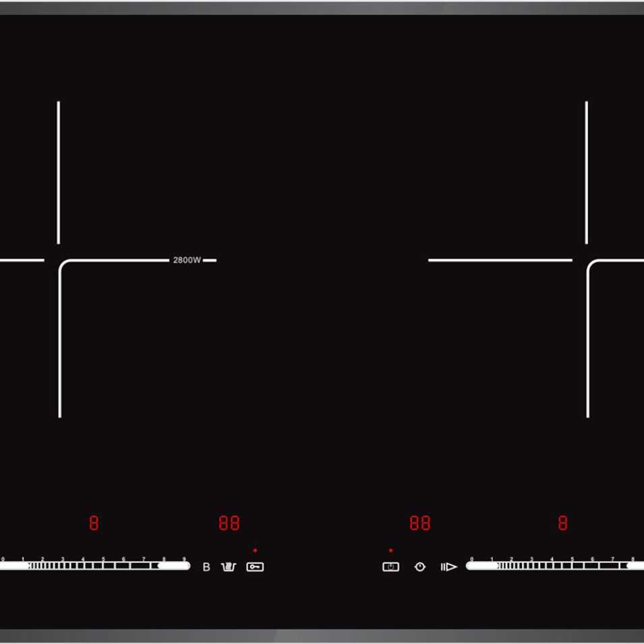Set right slider to level 0
644x644 pixels.
pyautogui.click(x=471, y=566)
